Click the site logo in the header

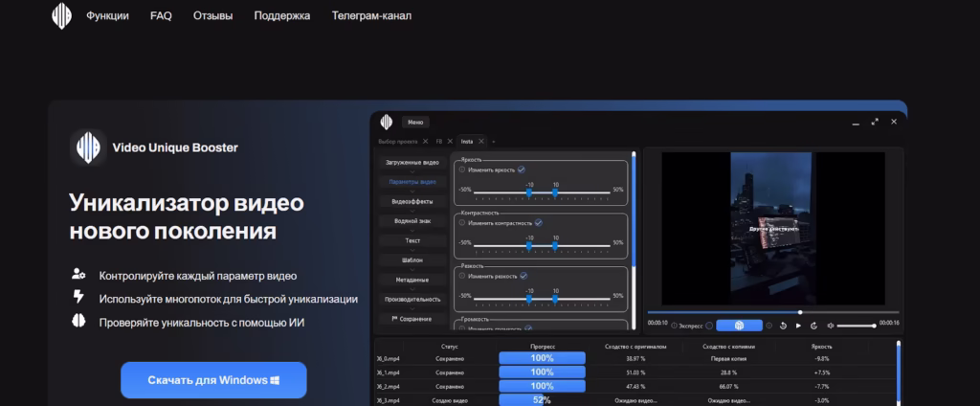pos(61,16)
